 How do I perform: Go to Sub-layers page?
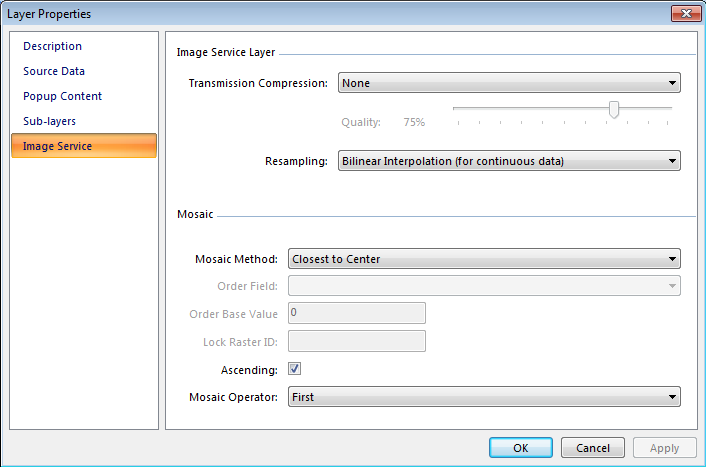[49, 121]
